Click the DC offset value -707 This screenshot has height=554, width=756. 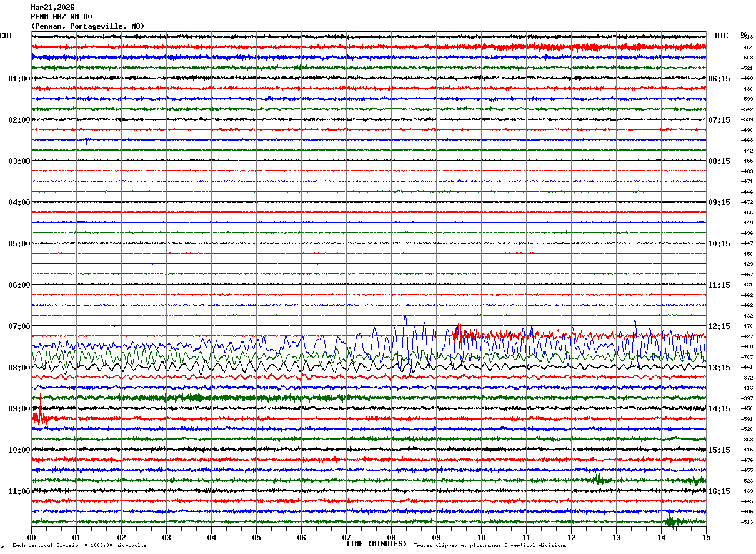pyautogui.click(x=747, y=357)
